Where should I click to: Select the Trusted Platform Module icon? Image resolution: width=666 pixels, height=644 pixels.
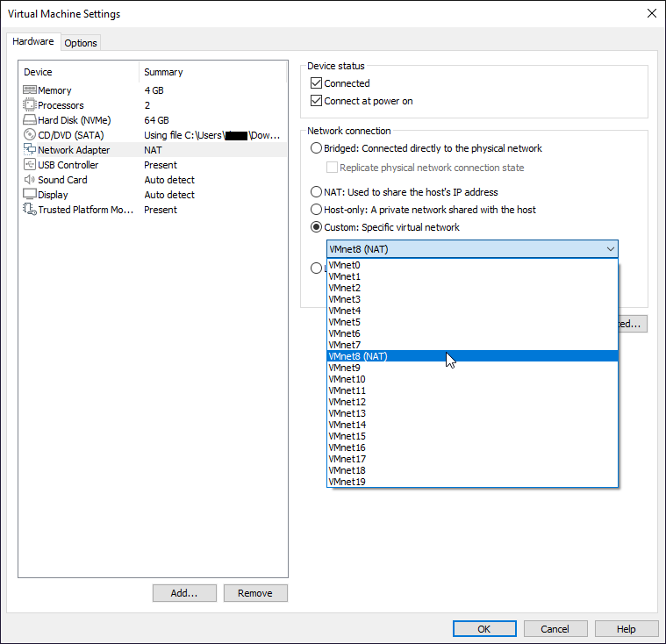click(29, 209)
